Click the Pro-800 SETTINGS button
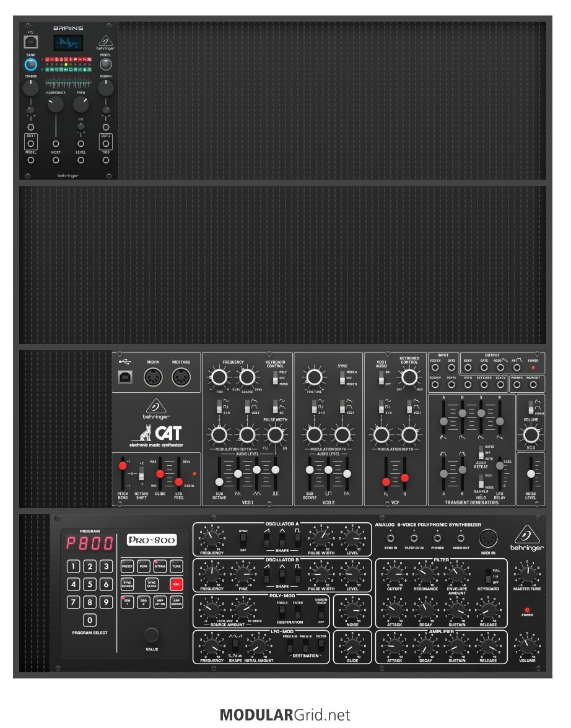Viewport: 571px width, 728px height. click(160, 566)
